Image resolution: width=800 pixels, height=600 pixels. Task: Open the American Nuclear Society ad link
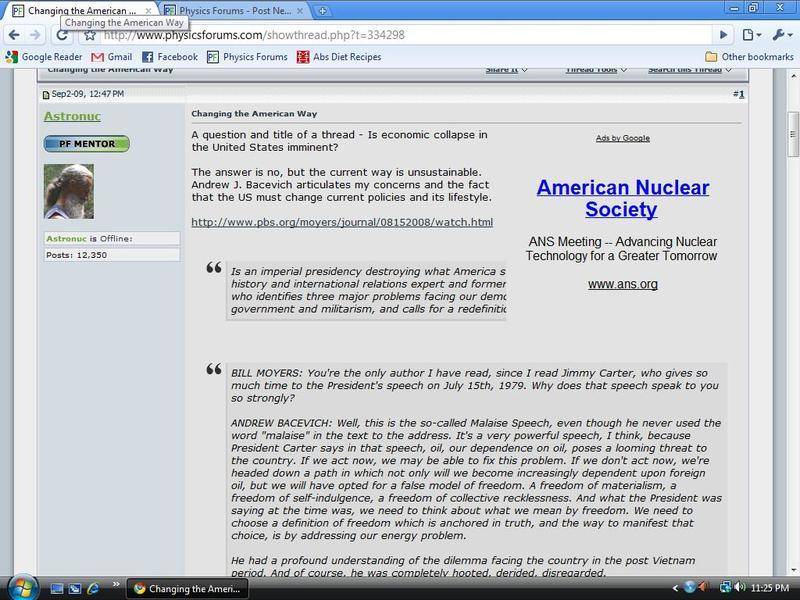(x=622, y=198)
